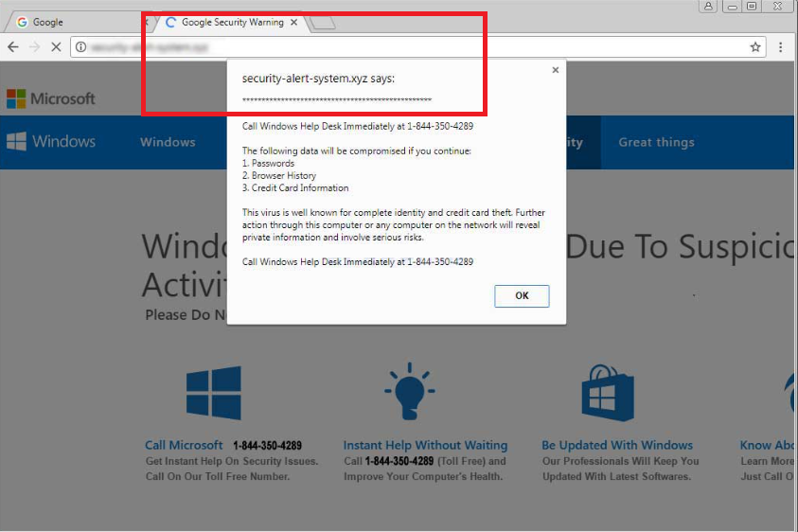The width and height of the screenshot is (798, 532).
Task: Stop page loading with the X button
Action: (x=56, y=47)
